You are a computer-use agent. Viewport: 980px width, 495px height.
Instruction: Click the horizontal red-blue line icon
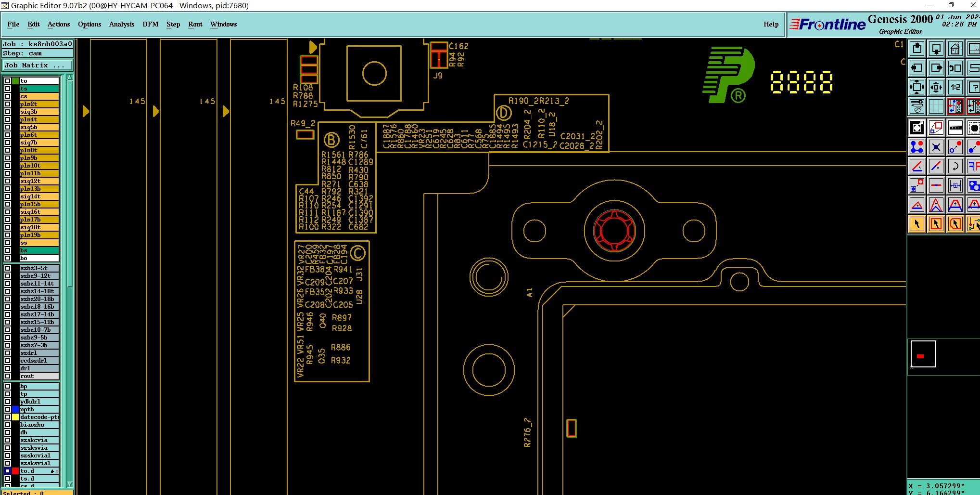936,185
